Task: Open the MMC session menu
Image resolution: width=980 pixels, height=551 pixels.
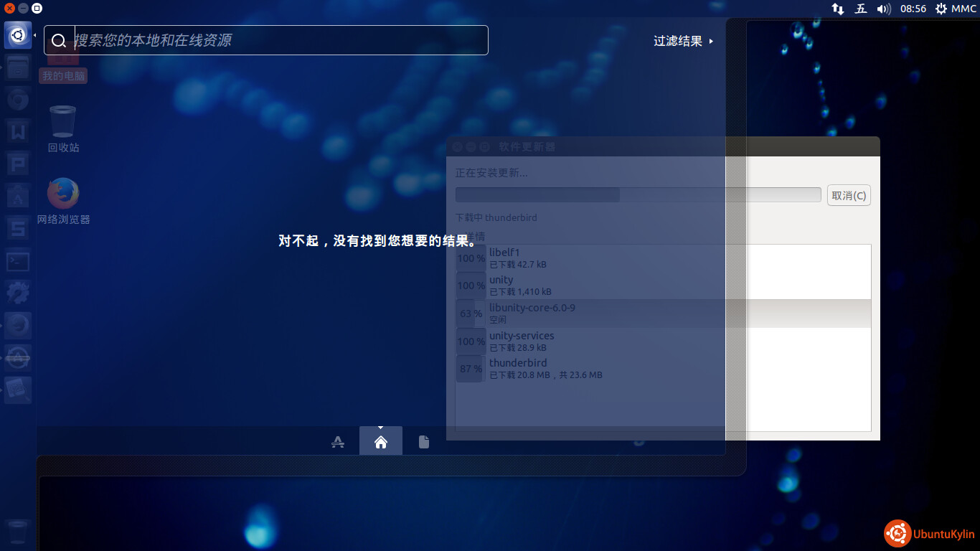Action: [956, 9]
